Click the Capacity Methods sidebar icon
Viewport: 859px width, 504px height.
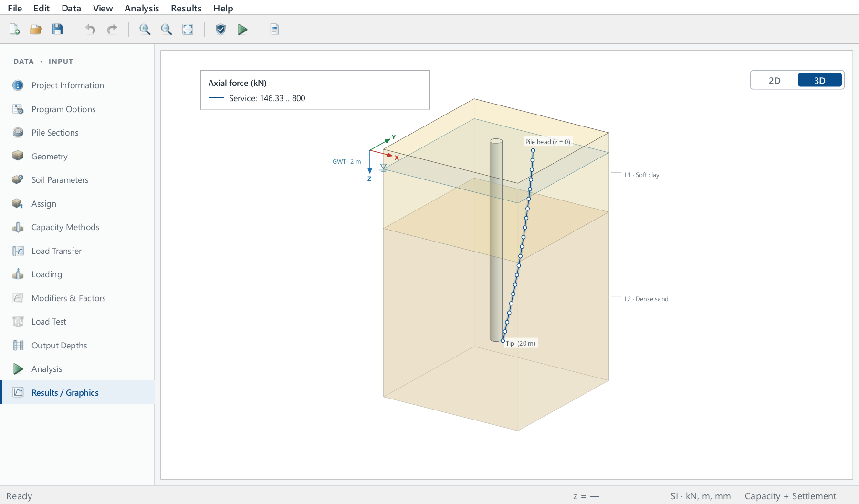click(18, 227)
